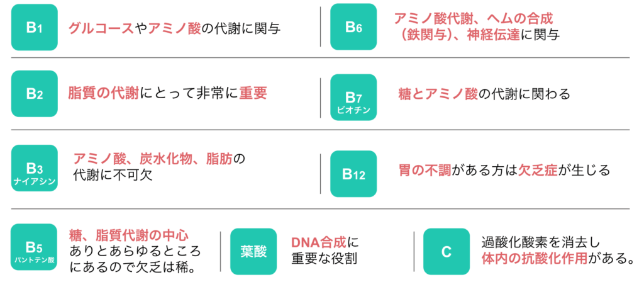The image size is (644, 282).
Task: Select the B5 パントテン酸 tile
Action: coord(35,247)
